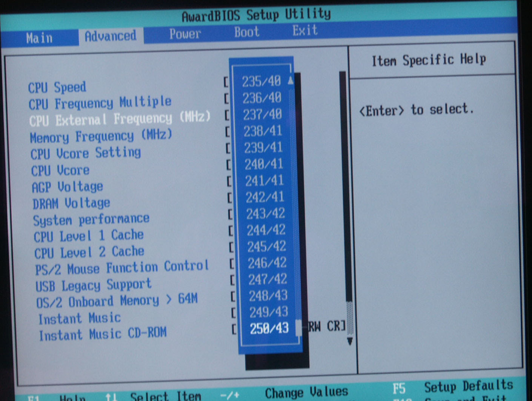The height and width of the screenshot is (401, 532).
Task: Select the DRAM Voltage setting
Action: tap(71, 204)
